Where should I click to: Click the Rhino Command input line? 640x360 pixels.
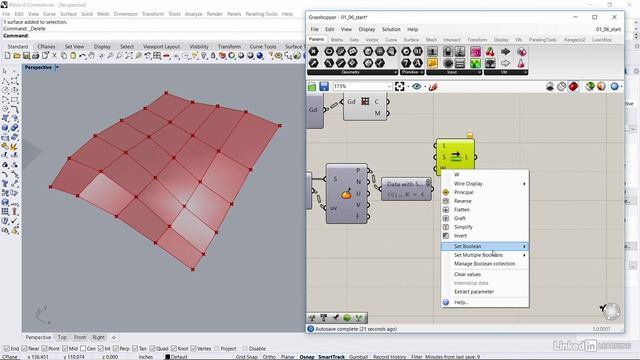[153, 36]
